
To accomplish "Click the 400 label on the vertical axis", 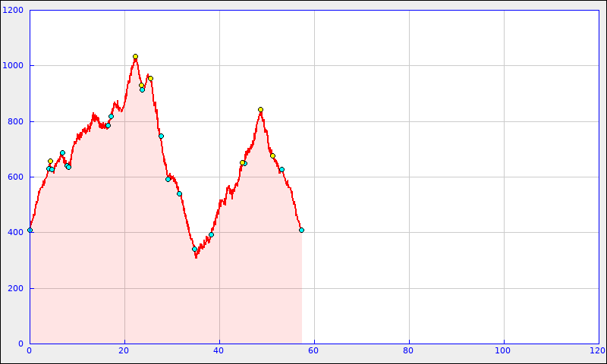I will (15, 233).
